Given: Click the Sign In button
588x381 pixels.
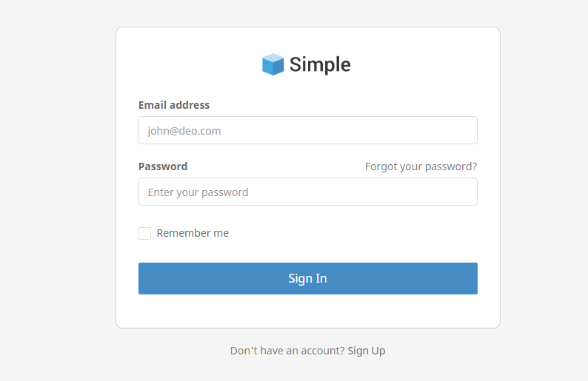Looking at the screenshot, I should click(308, 278).
